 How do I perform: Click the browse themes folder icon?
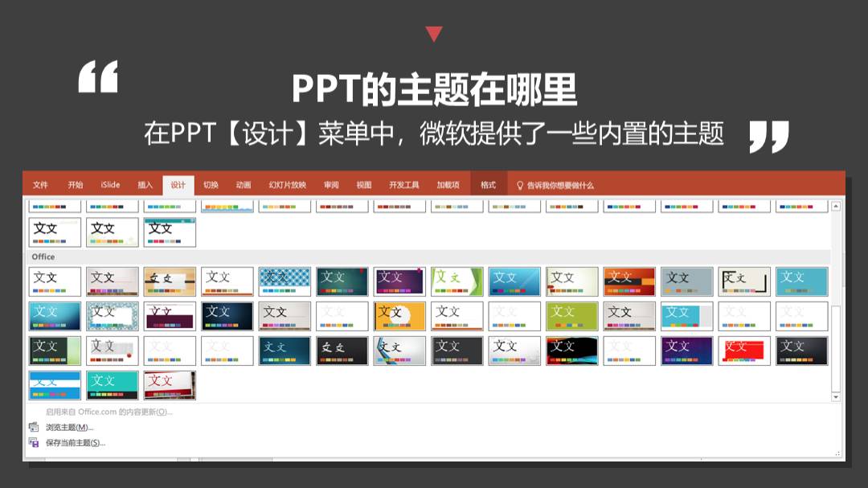(34, 427)
